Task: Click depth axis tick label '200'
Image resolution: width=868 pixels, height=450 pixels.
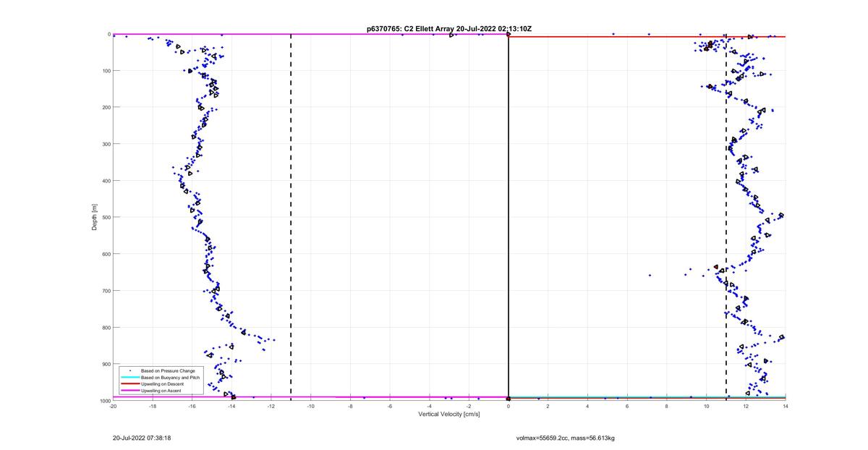Action: point(106,107)
